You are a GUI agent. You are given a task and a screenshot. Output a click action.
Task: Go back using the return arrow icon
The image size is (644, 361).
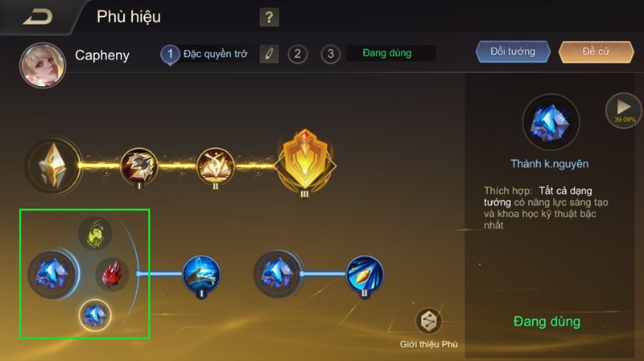pyautogui.click(x=38, y=17)
